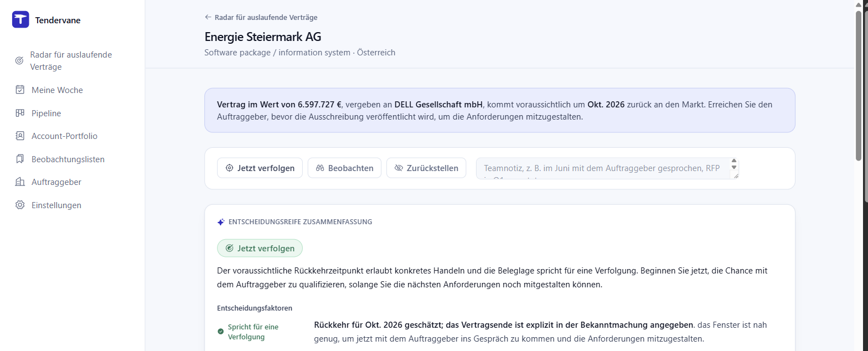Click the 'Spricht für eine Verfolgung' label
The image size is (868, 351).
(253, 332)
